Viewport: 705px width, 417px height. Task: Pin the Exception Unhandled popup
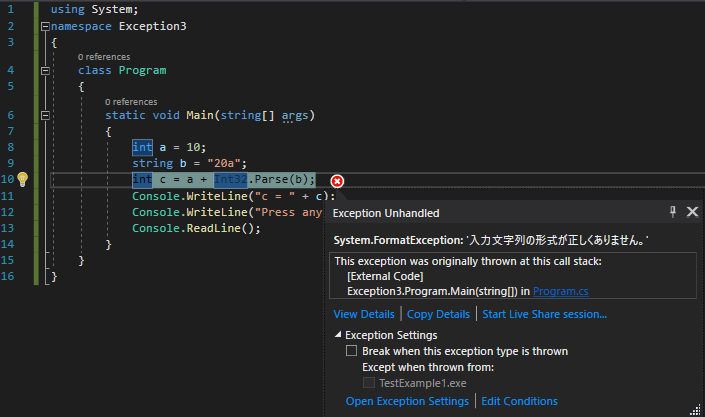pos(673,211)
